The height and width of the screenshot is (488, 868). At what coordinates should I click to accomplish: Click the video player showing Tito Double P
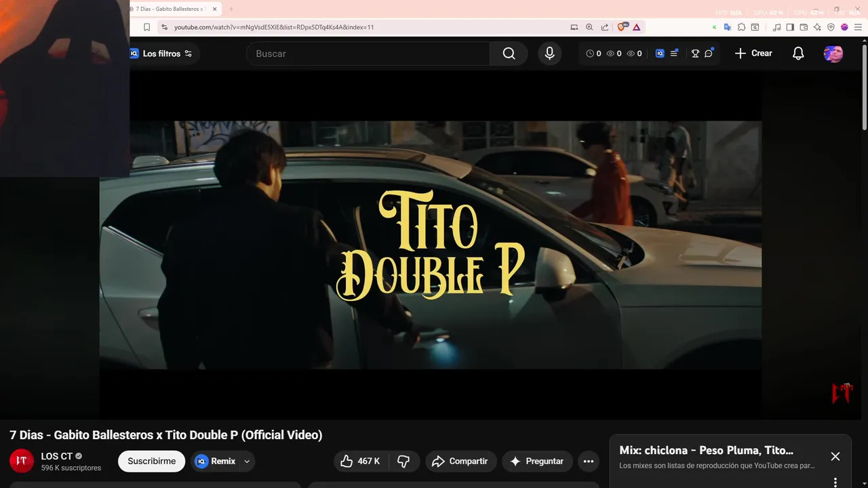(x=431, y=245)
